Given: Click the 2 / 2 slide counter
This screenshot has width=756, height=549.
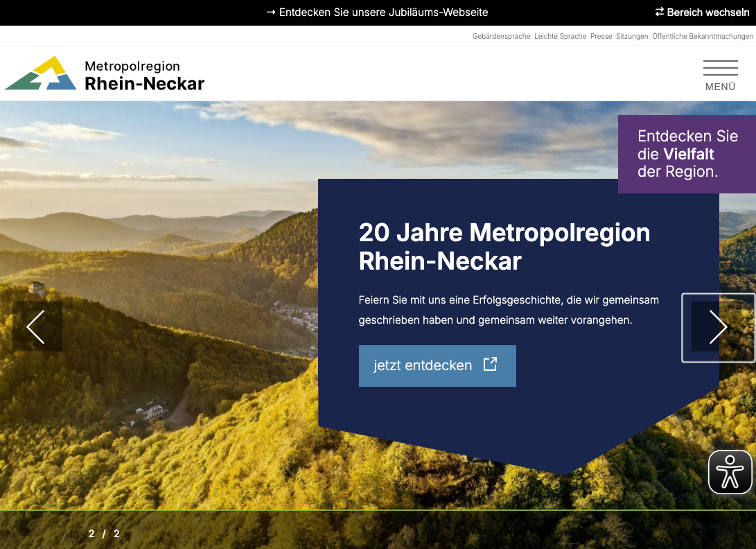Looking at the screenshot, I should tap(104, 534).
